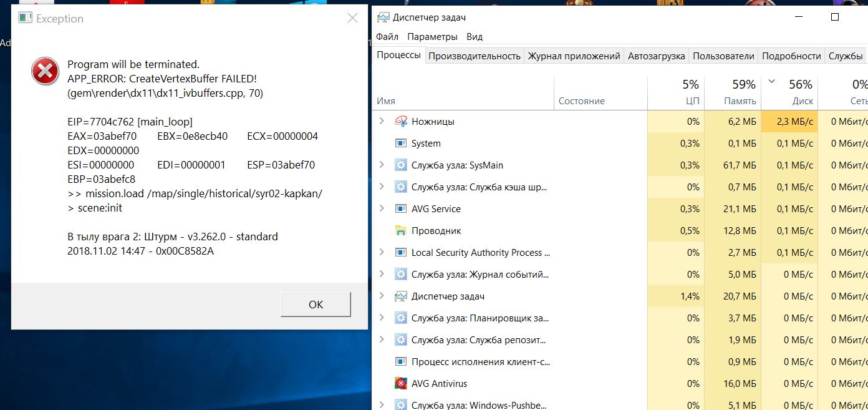868x410 pixels.
Task: Sort processes by Имя column
Action: [463, 93]
